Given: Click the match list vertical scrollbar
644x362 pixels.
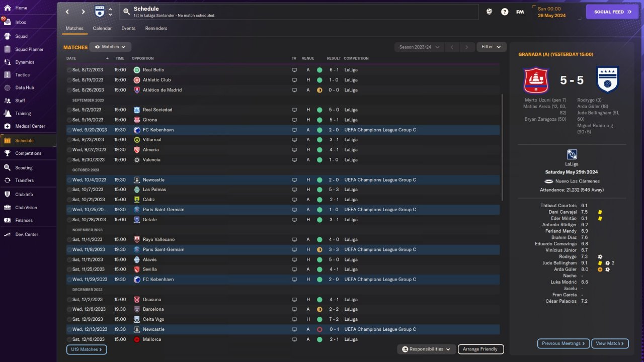Looking at the screenshot, I should point(502,147).
